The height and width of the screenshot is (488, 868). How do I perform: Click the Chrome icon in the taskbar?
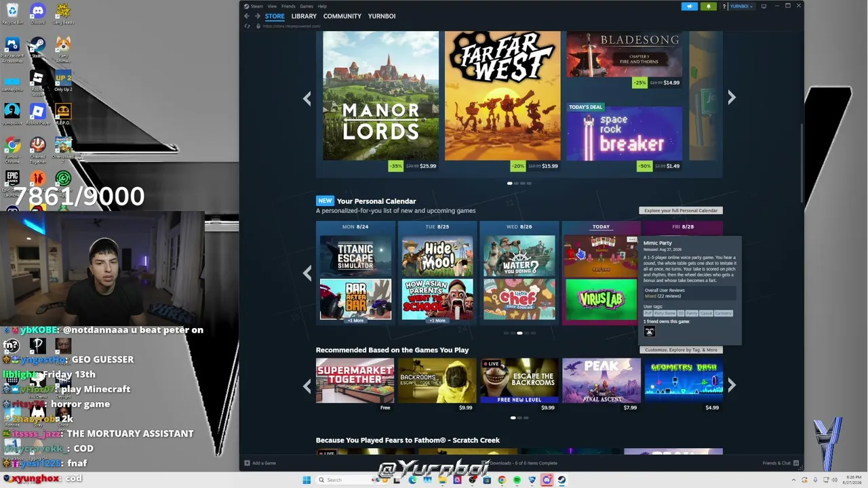pyautogui.click(x=502, y=480)
